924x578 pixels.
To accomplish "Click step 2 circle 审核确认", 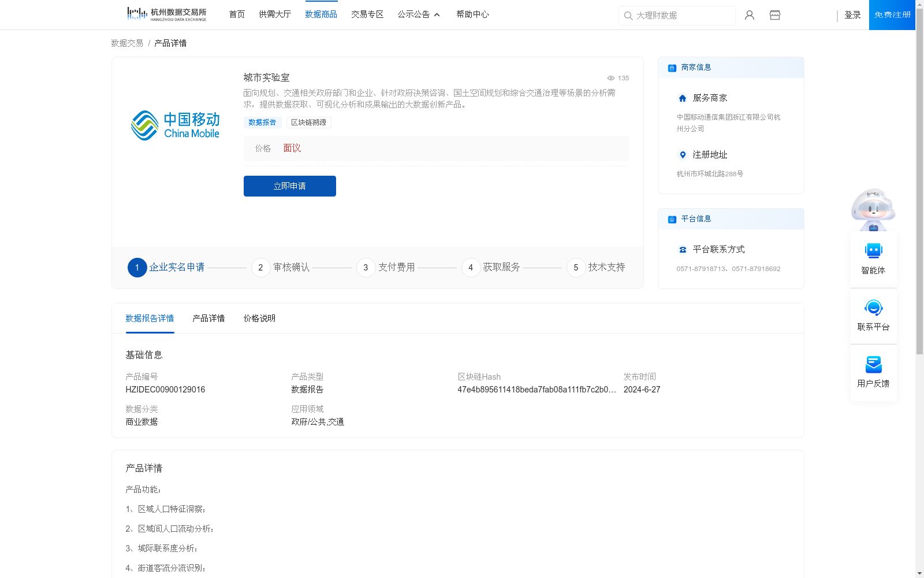I will pyautogui.click(x=261, y=268).
